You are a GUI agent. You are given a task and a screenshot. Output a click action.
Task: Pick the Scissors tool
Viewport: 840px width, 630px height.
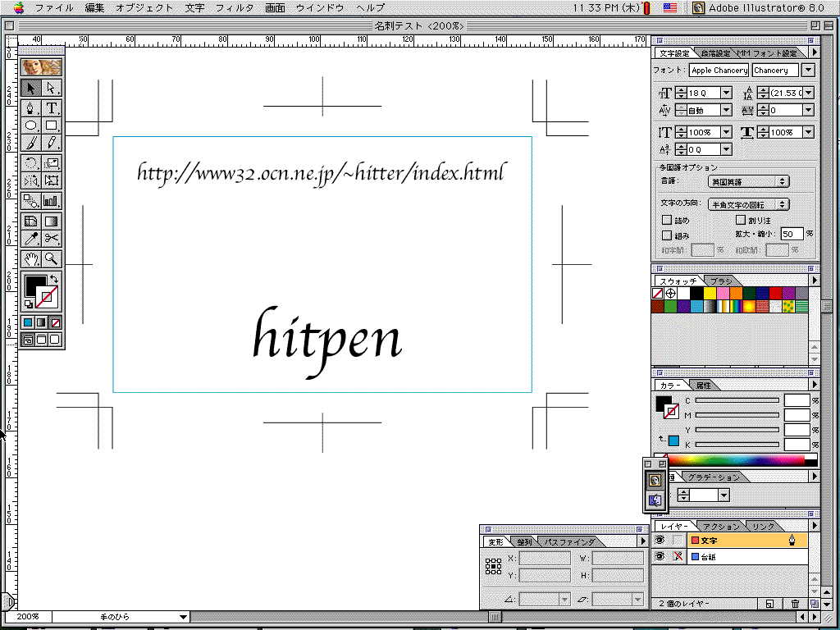(52, 239)
